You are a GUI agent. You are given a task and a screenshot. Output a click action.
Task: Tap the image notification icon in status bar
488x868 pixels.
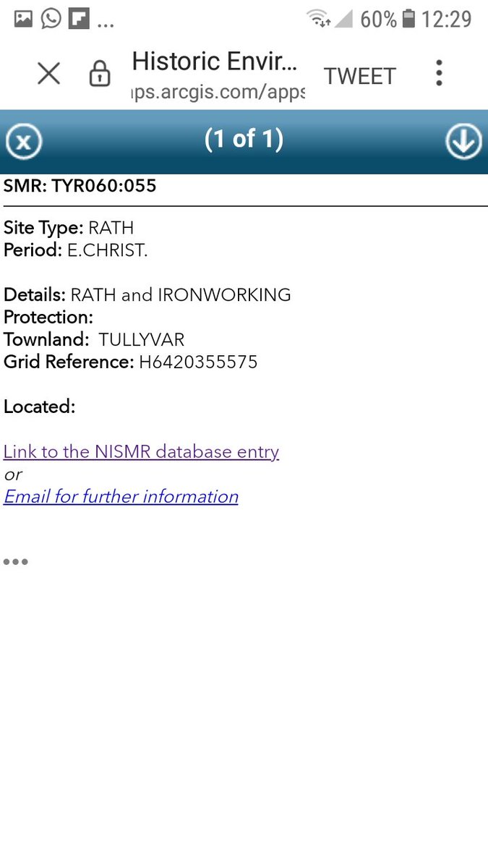coord(24,20)
